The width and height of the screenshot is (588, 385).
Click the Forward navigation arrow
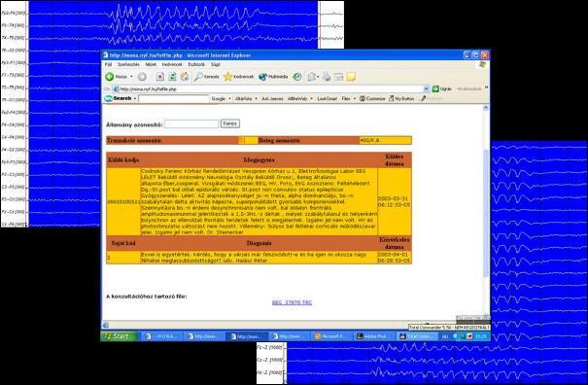point(142,77)
